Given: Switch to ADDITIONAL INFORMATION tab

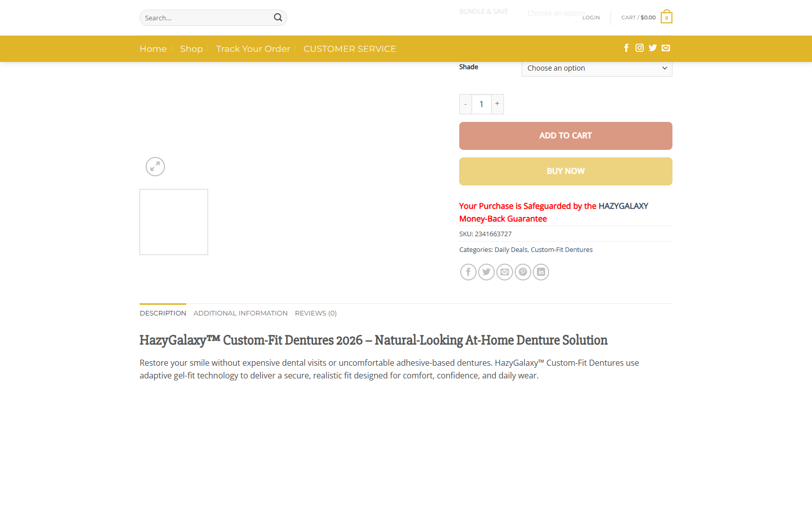Looking at the screenshot, I should coord(241,313).
